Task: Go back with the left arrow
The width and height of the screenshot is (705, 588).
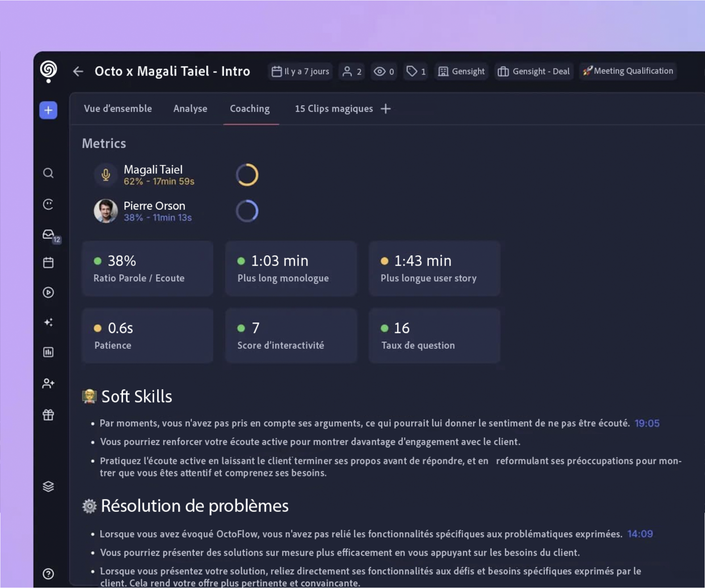Action: 78,71
